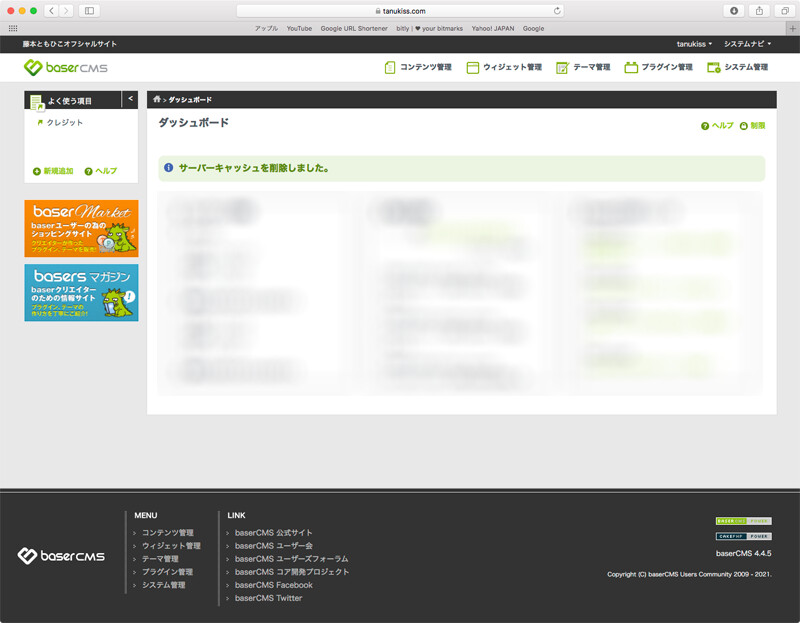This screenshot has width=800, height=623.
Task: Click the コンテンツ管理 document icon
Action: pyautogui.click(x=390, y=67)
